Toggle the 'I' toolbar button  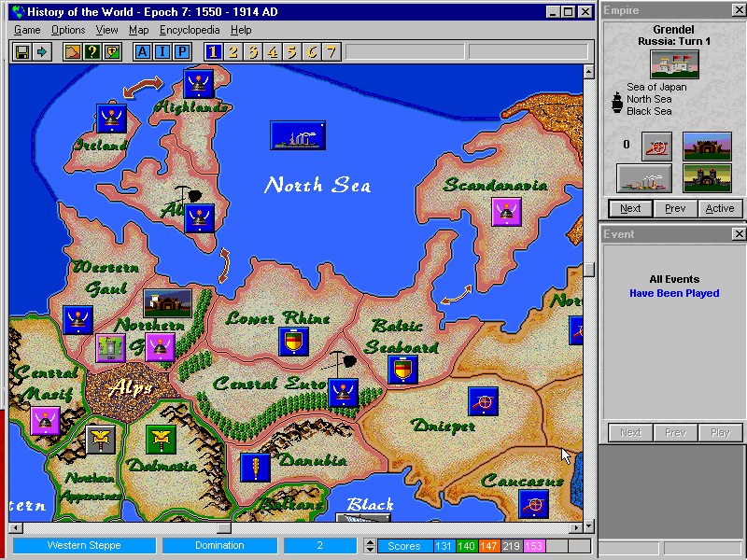(x=162, y=51)
